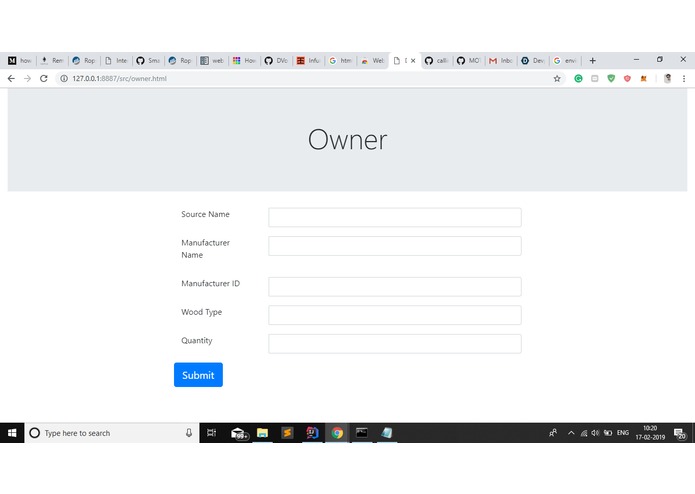Click the battery status icon
This screenshot has height=494, width=695.
tap(608, 433)
